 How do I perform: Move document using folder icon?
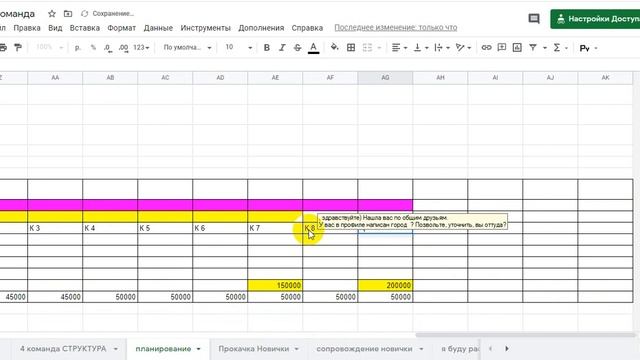(x=68, y=14)
